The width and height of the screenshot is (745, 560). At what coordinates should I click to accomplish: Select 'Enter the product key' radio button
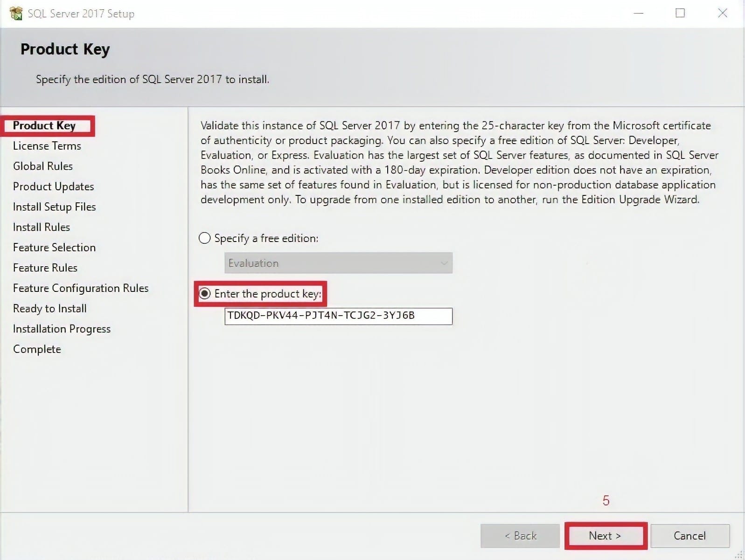click(x=205, y=294)
